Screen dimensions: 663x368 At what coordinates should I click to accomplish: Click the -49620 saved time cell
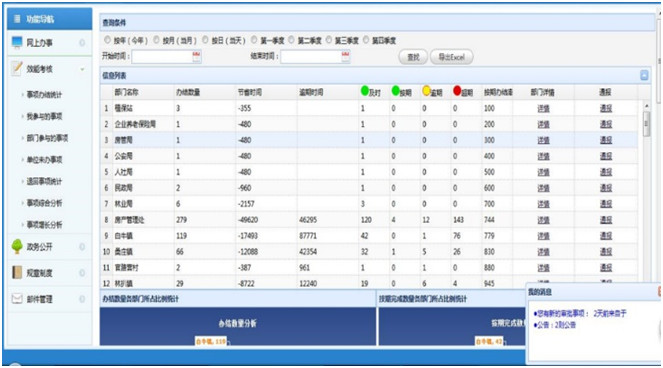pos(248,220)
